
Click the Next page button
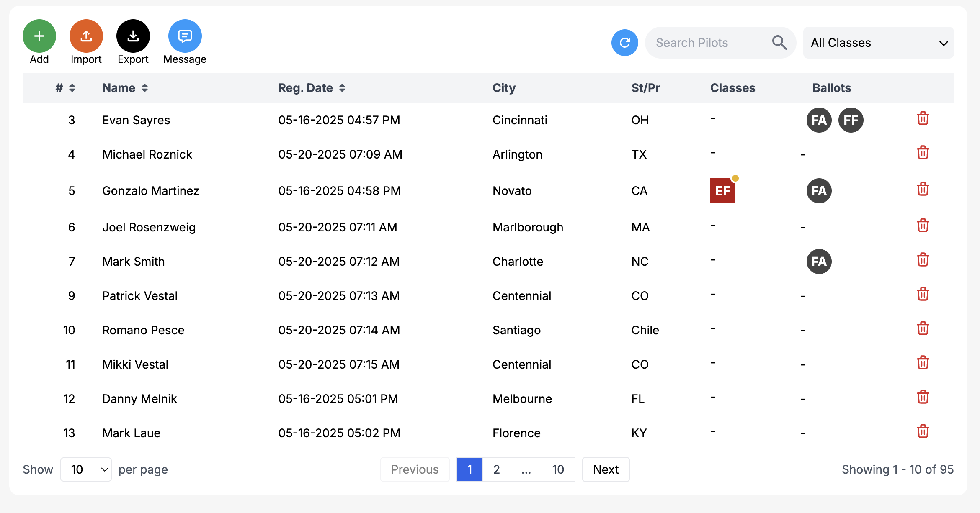point(606,469)
